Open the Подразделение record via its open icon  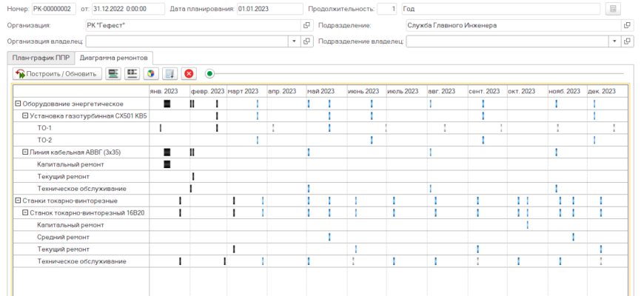tap(628, 25)
